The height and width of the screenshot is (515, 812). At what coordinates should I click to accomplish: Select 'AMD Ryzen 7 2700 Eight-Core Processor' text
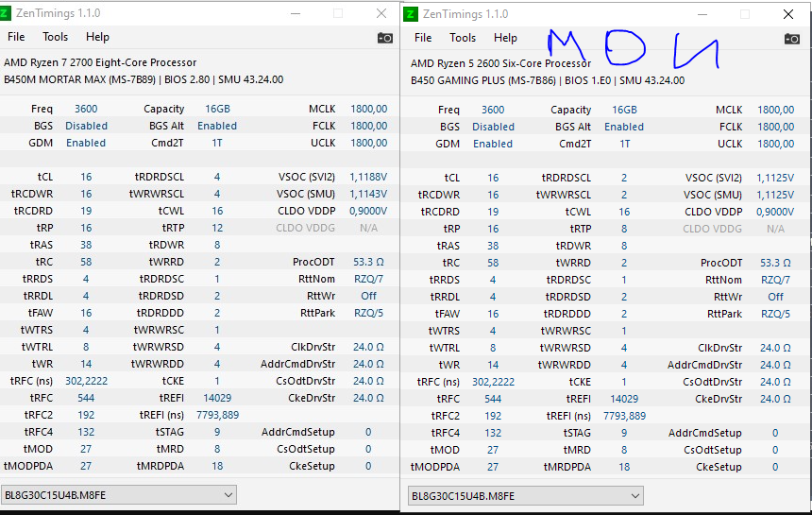100,62
